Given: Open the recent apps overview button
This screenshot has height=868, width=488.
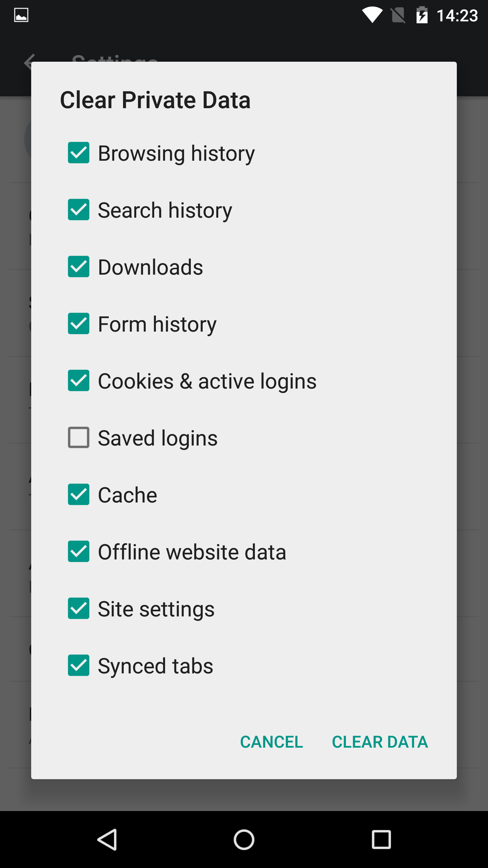Looking at the screenshot, I should coord(381,840).
